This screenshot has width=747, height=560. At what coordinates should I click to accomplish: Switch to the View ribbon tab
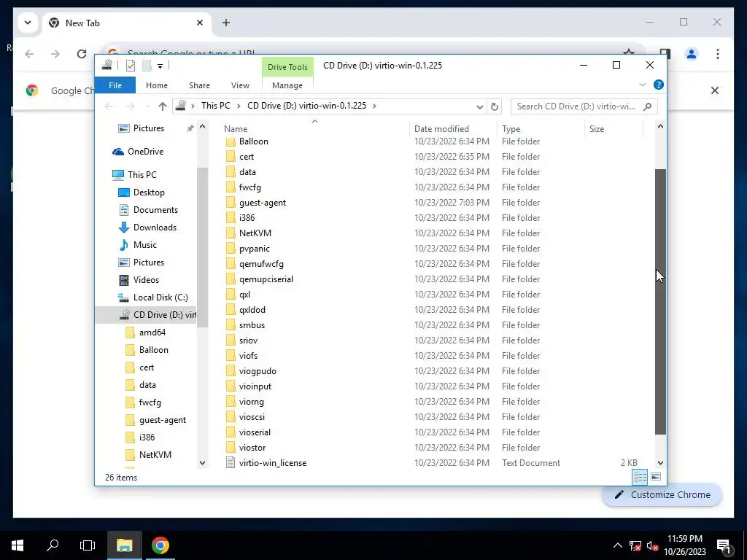(x=240, y=85)
